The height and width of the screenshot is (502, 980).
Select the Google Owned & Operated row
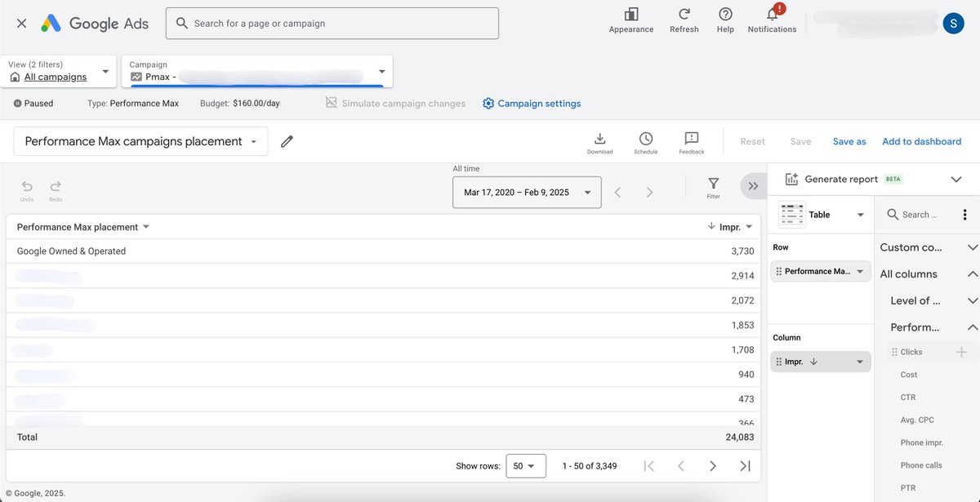click(383, 251)
